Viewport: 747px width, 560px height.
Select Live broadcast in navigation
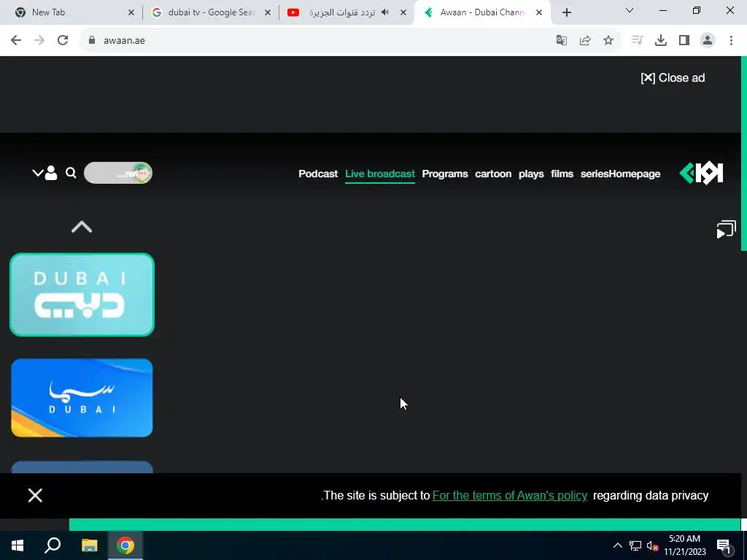379,174
